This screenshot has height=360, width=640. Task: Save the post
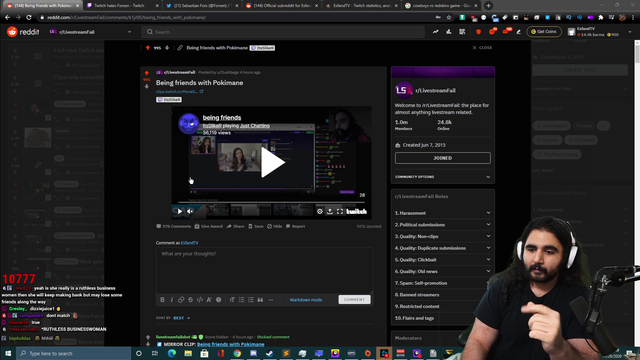pos(256,226)
